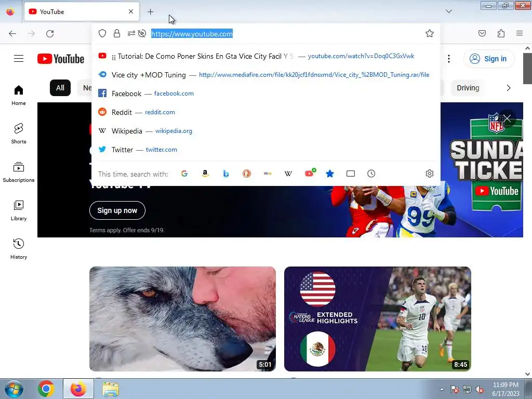This screenshot has width=532, height=399.
Task: Select the Vice city +MOD Tuning suggestion
Action: click(266, 75)
